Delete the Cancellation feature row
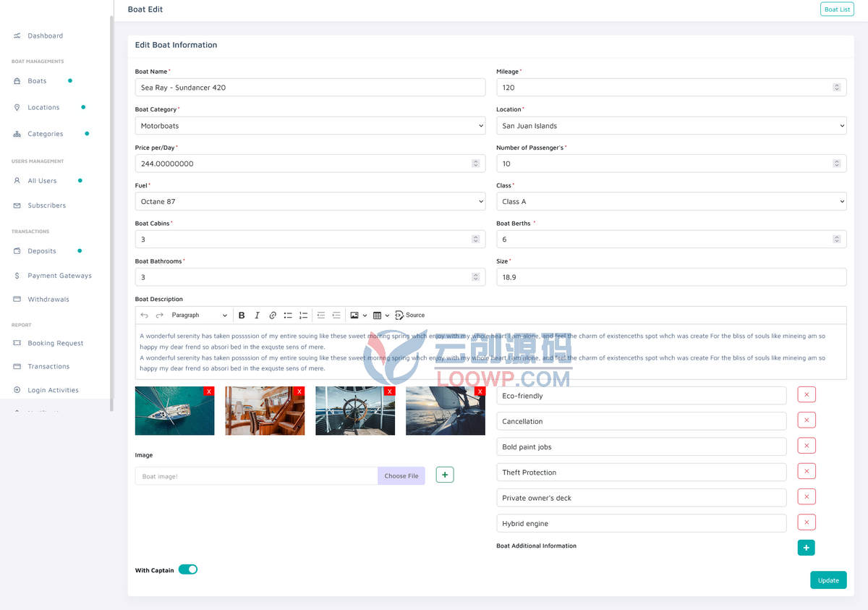Screen dimensions: 868x610 point(807,420)
